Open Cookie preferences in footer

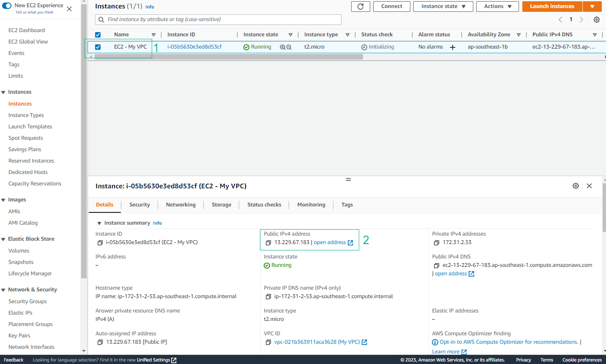point(582,360)
